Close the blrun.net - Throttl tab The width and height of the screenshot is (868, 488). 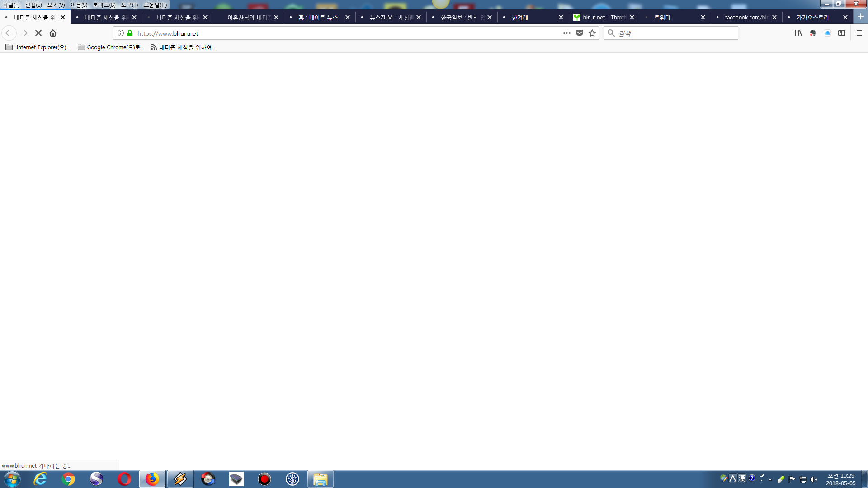point(632,17)
